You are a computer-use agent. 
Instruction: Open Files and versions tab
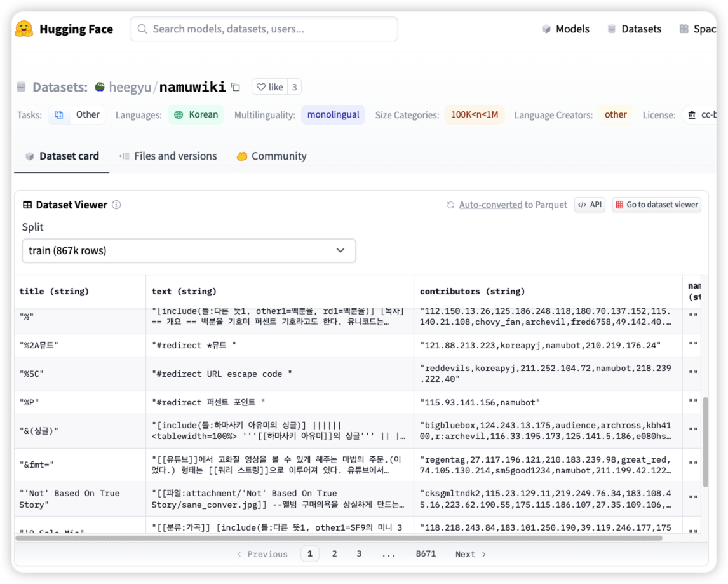168,156
